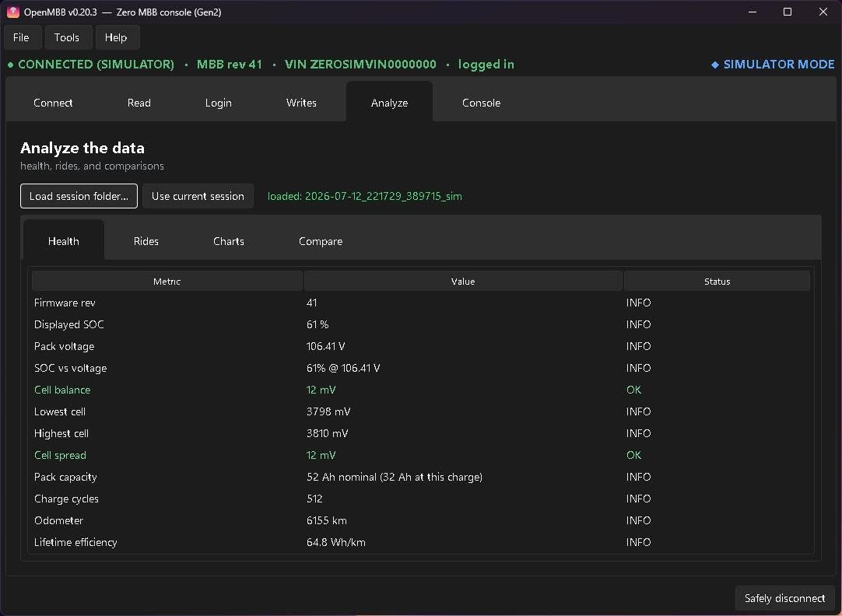Sort by the Status column header
842x616 pixels.
click(717, 282)
